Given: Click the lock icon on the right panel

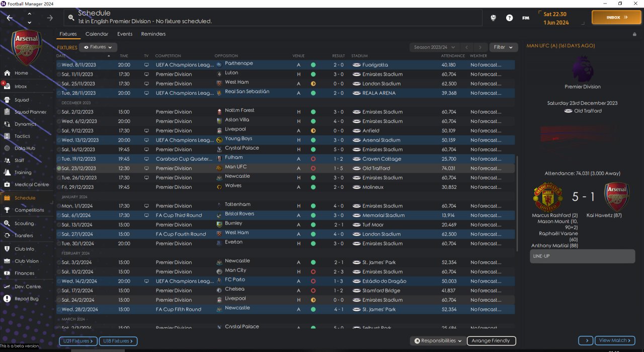Looking at the screenshot, I should [634, 34].
